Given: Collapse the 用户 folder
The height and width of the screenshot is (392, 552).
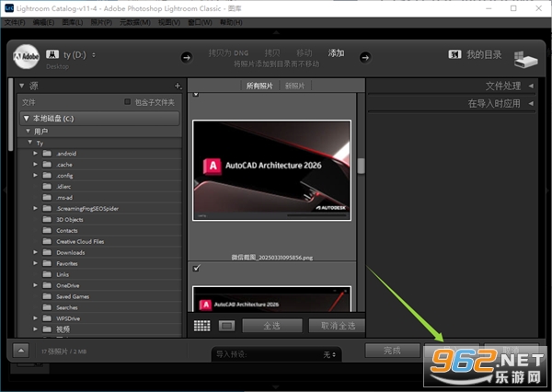Looking at the screenshot, I should coord(29,131).
